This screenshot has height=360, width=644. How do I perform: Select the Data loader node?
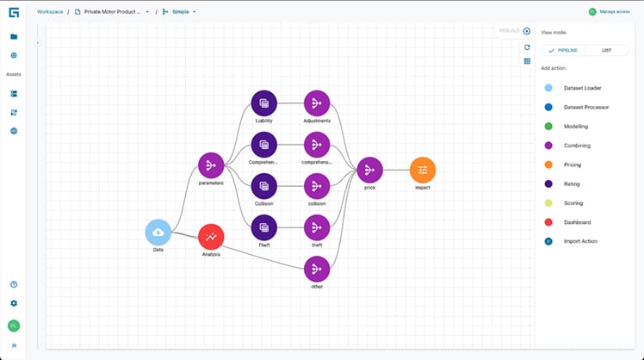[158, 233]
